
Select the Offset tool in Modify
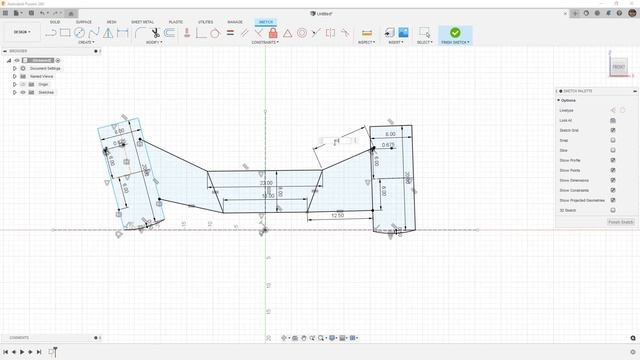(170, 33)
